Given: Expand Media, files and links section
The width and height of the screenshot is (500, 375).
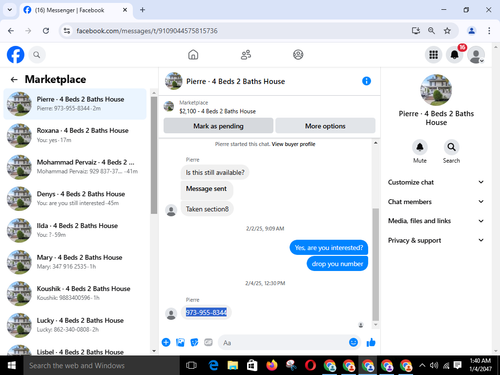Looking at the screenshot, I should 436,221.
